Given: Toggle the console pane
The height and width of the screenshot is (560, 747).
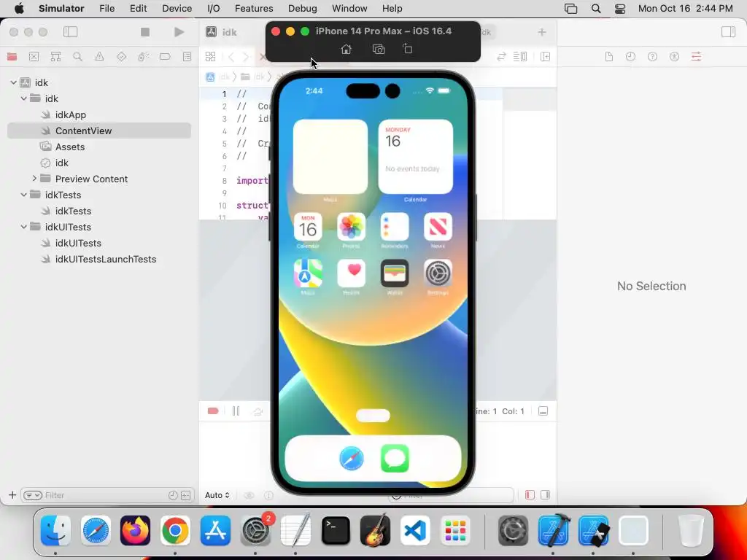Looking at the screenshot, I should (x=546, y=495).
